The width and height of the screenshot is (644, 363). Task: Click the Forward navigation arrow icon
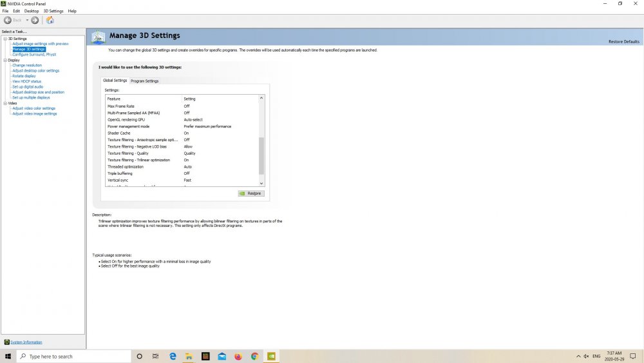coord(35,20)
